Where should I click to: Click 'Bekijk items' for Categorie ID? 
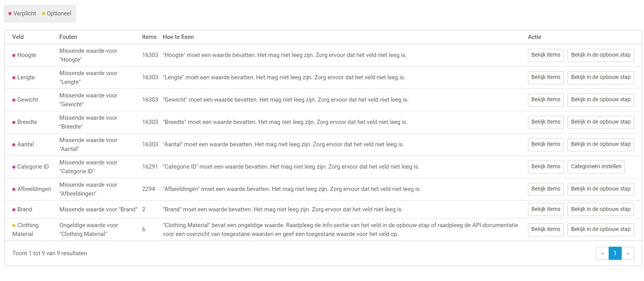[x=546, y=167]
